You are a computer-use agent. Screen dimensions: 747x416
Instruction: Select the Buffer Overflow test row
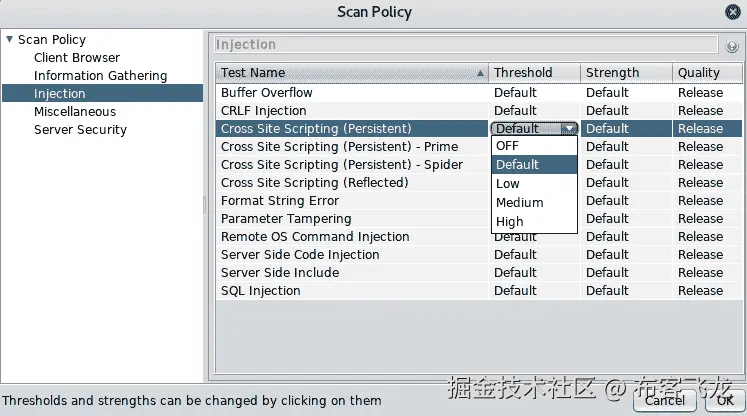[x=267, y=93]
